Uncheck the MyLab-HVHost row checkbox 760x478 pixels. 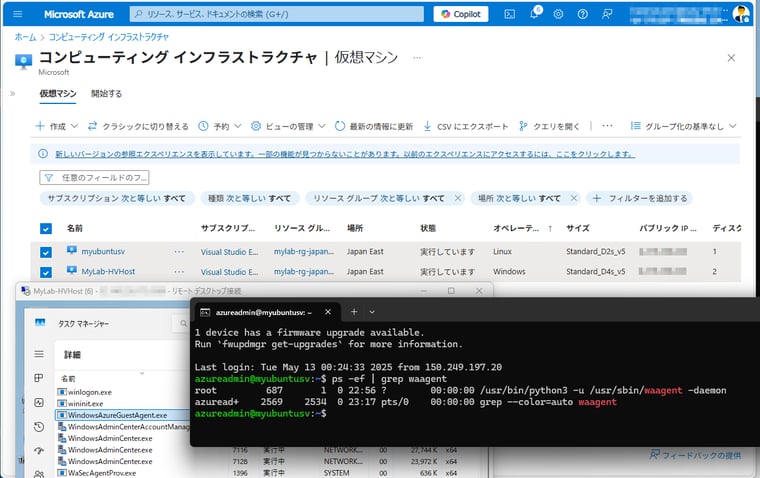pyautogui.click(x=46, y=272)
